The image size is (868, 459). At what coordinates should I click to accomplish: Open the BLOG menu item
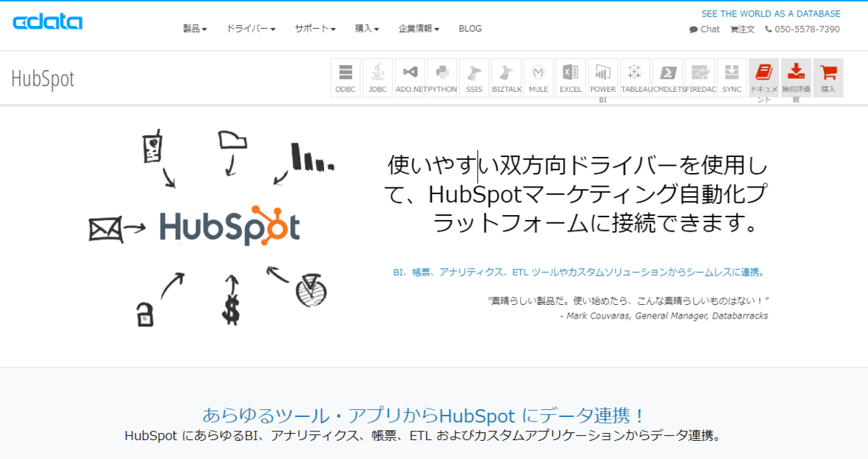coord(470,29)
